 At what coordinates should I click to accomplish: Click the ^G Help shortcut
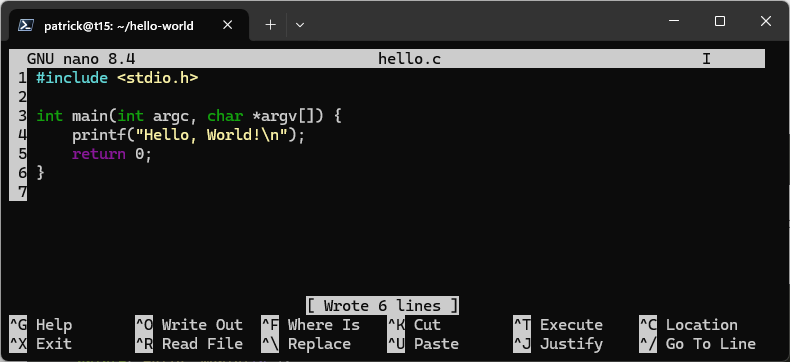[41, 325]
